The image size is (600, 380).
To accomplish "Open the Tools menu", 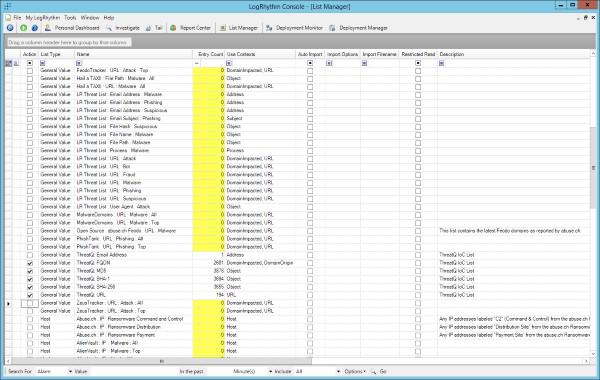I will coord(70,18).
